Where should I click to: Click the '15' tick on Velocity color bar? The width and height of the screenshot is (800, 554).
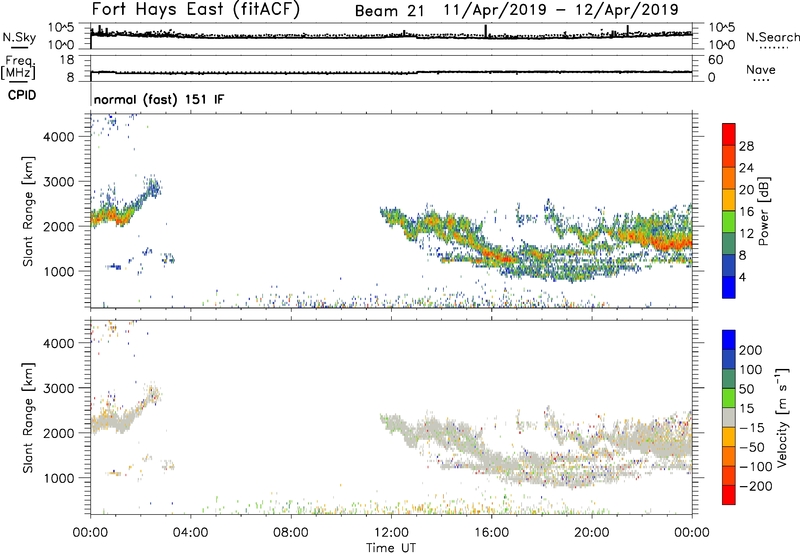tap(746, 409)
